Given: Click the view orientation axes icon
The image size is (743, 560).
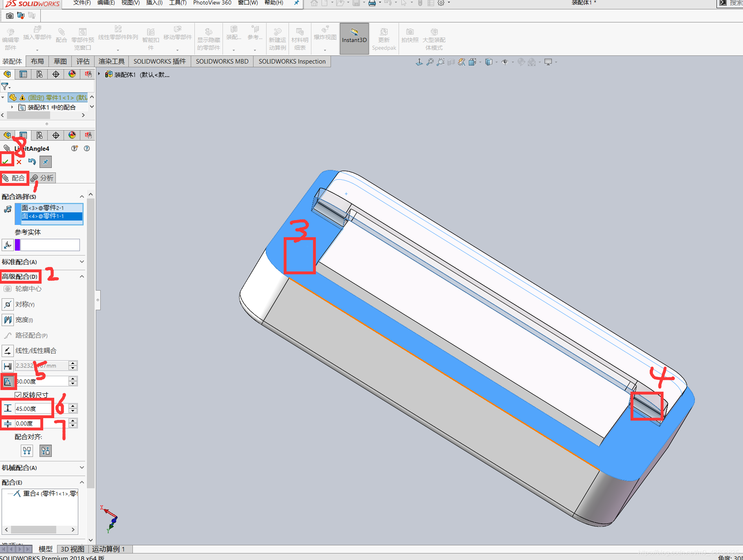Looking at the screenshot, I should (x=419, y=62).
